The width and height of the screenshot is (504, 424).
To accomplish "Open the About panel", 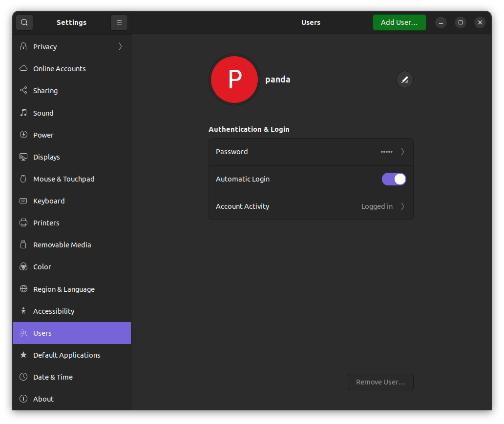I will point(72,399).
